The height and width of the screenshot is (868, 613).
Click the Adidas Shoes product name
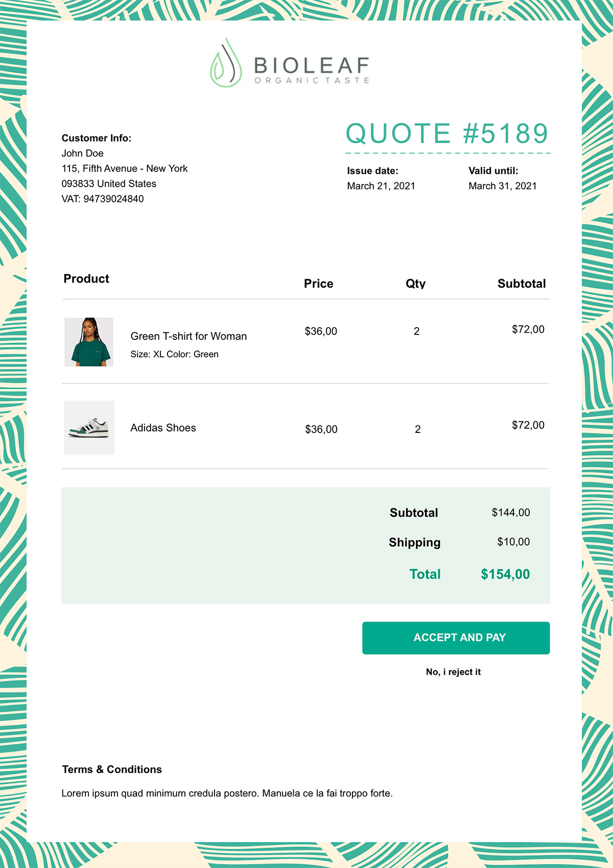tap(163, 428)
